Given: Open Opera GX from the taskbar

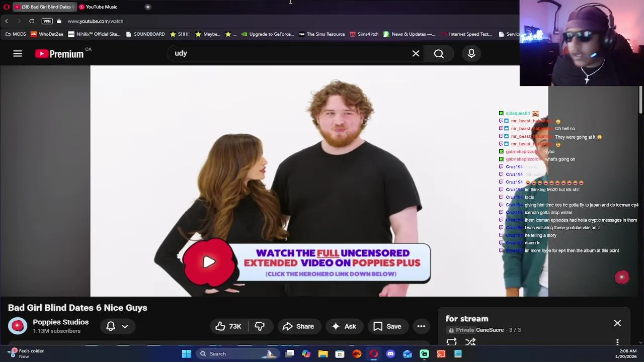Looking at the screenshot, I should [373, 354].
